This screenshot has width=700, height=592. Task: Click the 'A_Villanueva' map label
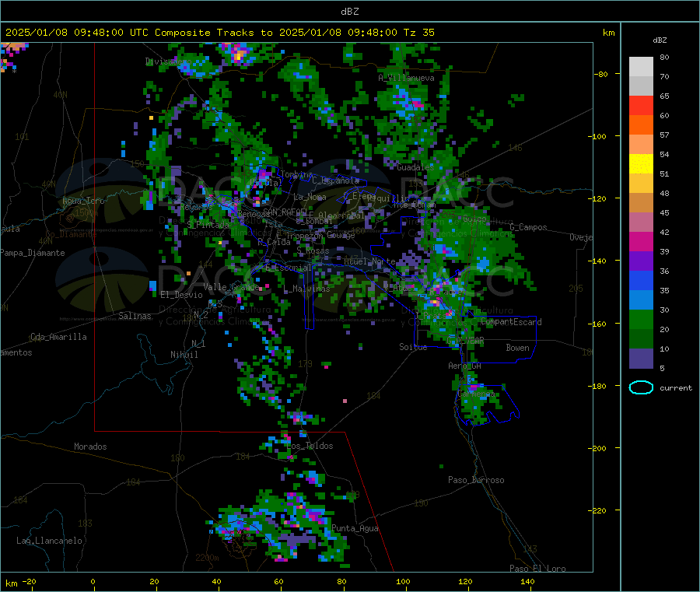406,78
